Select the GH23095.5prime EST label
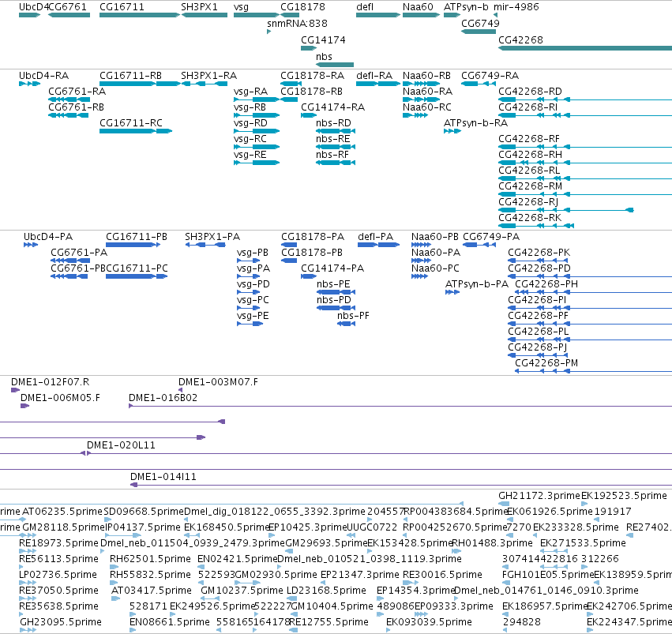The height and width of the screenshot is (634, 672). (x=61, y=622)
